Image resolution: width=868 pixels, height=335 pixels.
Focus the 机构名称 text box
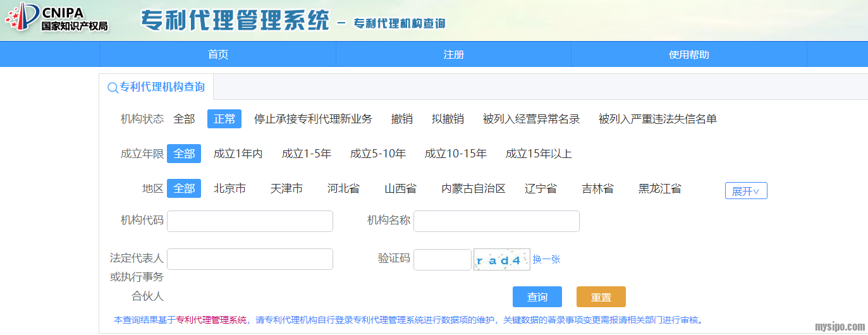tap(496, 221)
